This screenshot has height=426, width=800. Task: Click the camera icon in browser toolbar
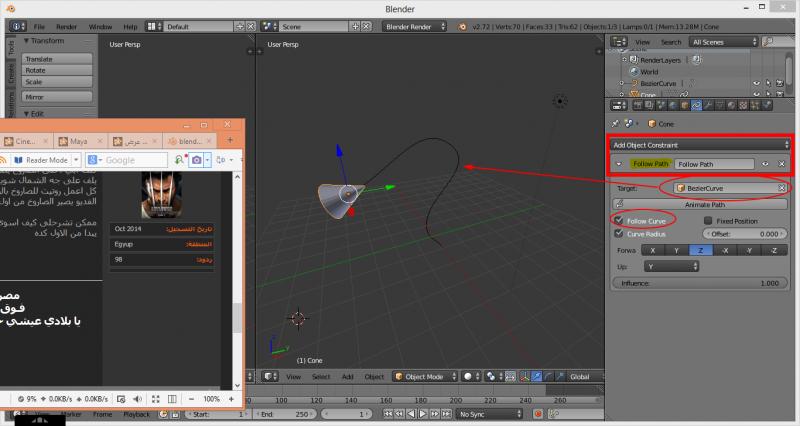[x=197, y=160]
